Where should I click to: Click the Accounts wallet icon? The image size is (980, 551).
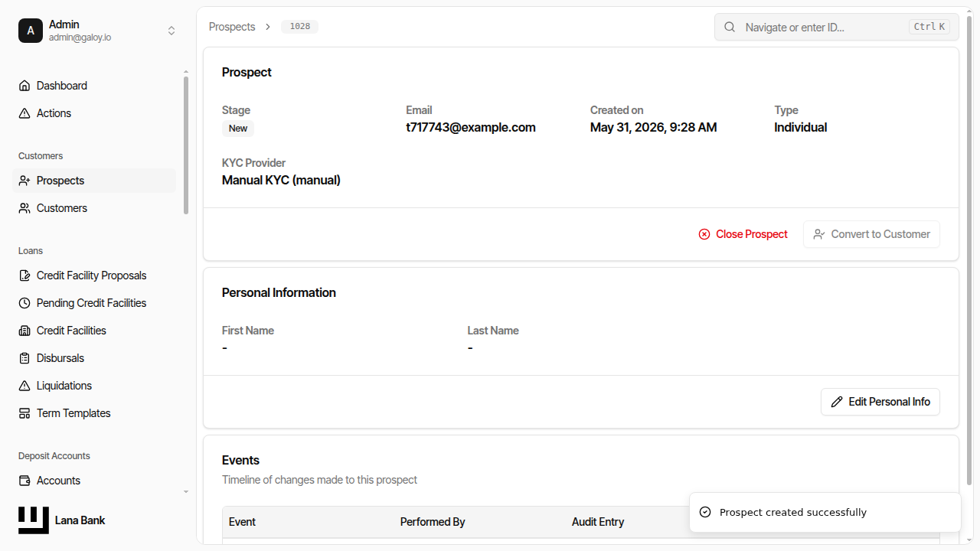point(24,481)
